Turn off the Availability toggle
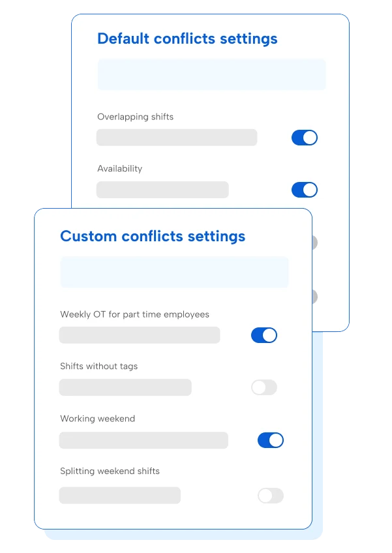Viewport: 392px width, 553px height. [304, 190]
